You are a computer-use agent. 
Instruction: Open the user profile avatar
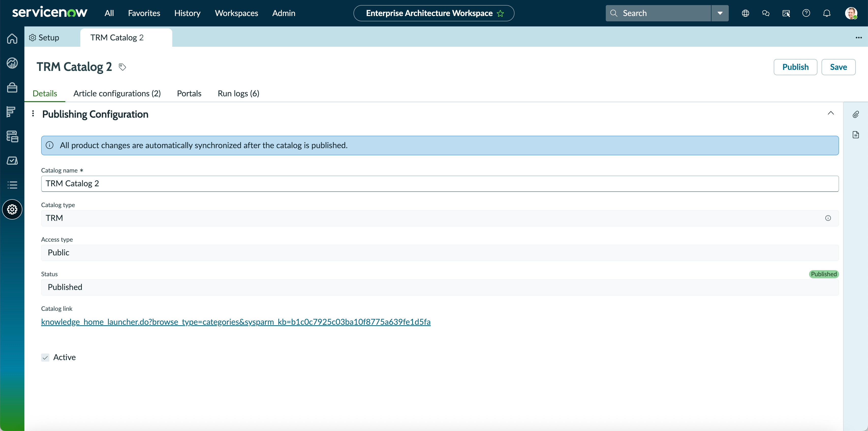(x=851, y=13)
